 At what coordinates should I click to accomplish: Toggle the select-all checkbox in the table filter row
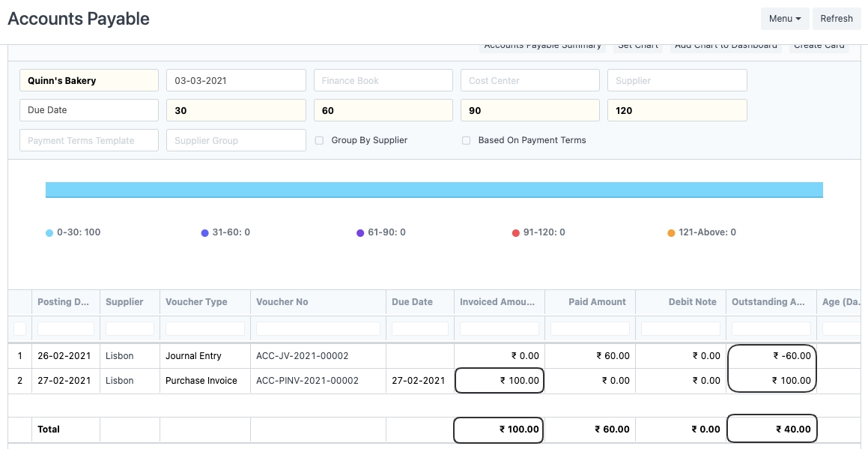(x=20, y=328)
